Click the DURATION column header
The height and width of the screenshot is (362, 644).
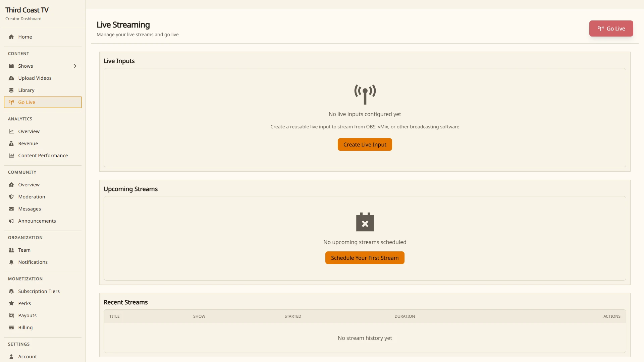click(x=405, y=316)
